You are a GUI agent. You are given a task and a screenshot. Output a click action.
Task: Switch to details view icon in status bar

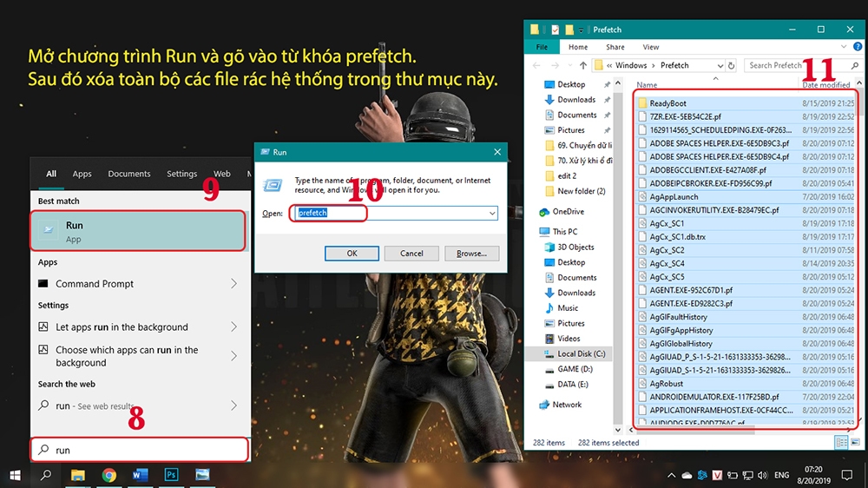(x=841, y=442)
